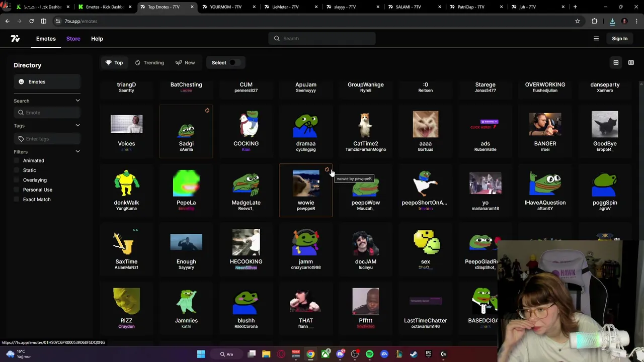
Task: Open the PepeLa emote
Action: pos(186,191)
